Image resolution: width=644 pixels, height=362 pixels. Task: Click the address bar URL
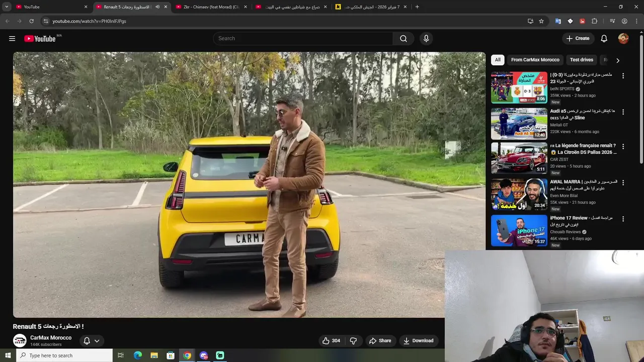click(89, 21)
